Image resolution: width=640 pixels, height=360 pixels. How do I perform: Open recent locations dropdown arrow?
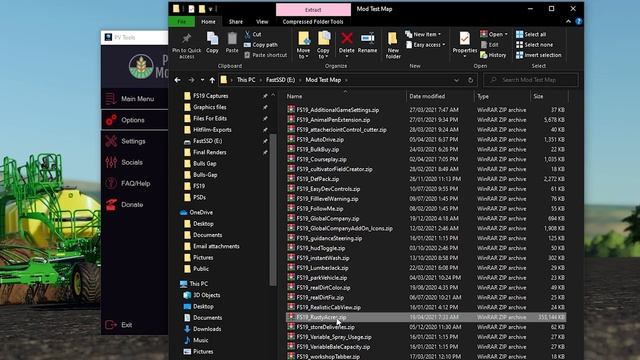coord(202,80)
